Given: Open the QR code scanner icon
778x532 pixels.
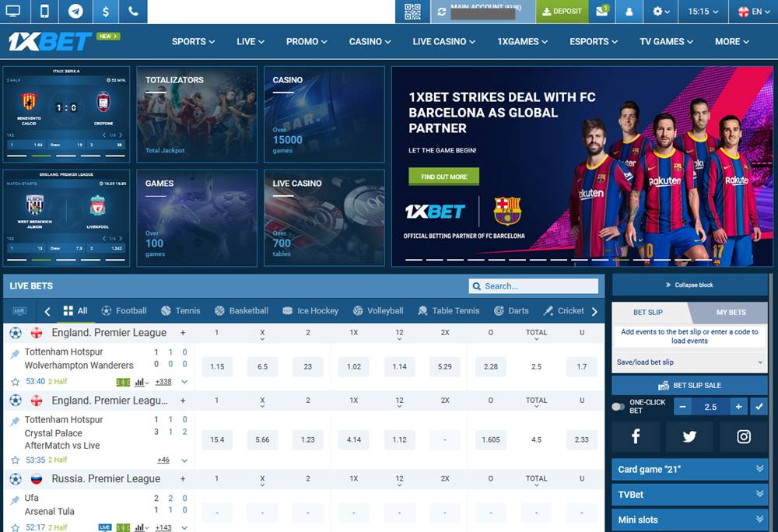Looking at the screenshot, I should [x=412, y=11].
